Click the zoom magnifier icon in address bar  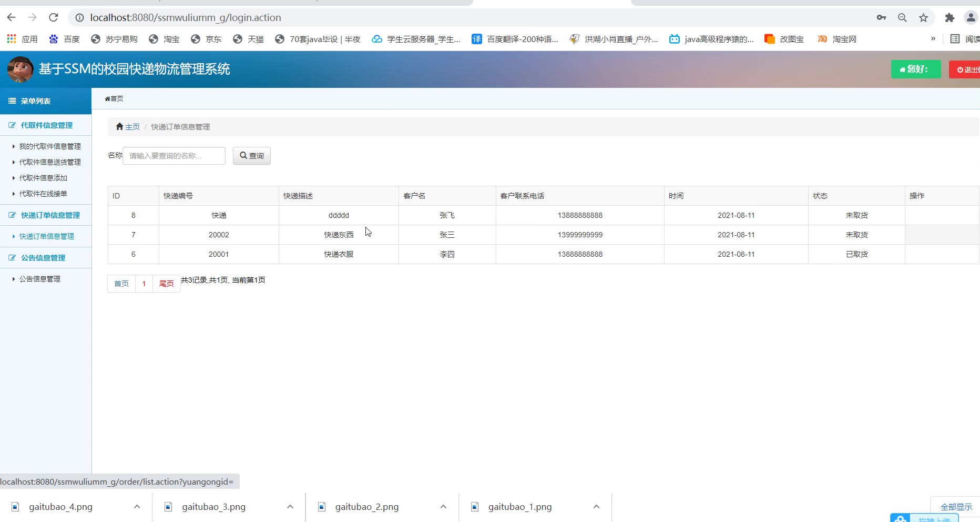pos(902,17)
